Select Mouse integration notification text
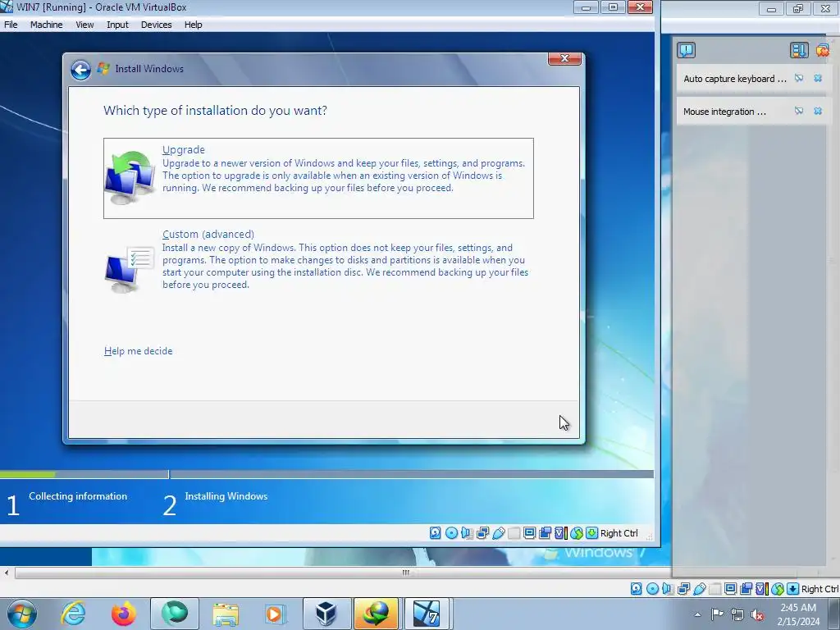 coord(724,112)
